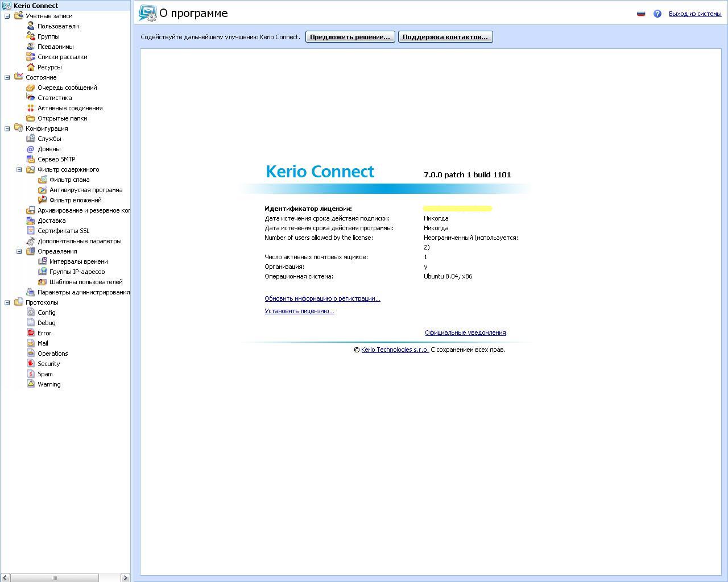This screenshot has height=582, width=728.
Task: Open Kerio Technologies s.r.o. link
Action: point(395,350)
